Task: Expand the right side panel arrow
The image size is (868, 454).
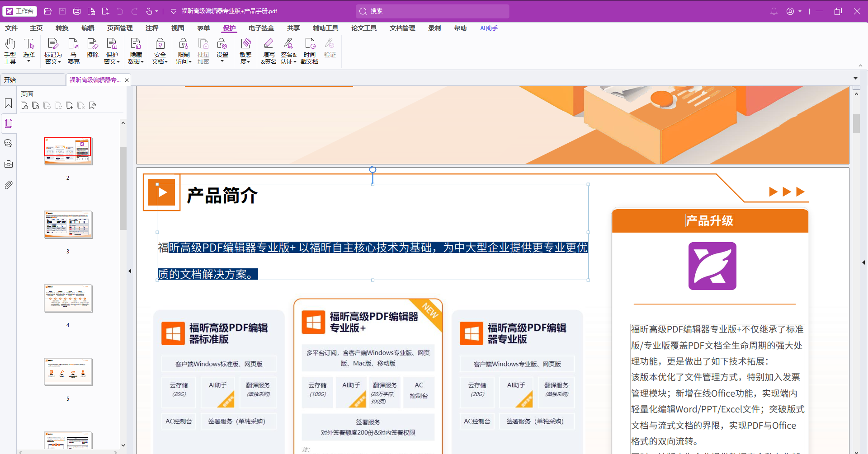Action: click(x=863, y=262)
